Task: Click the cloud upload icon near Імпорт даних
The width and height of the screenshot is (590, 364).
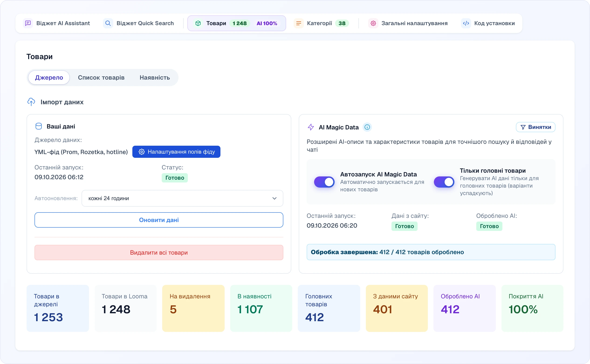Action: [31, 102]
